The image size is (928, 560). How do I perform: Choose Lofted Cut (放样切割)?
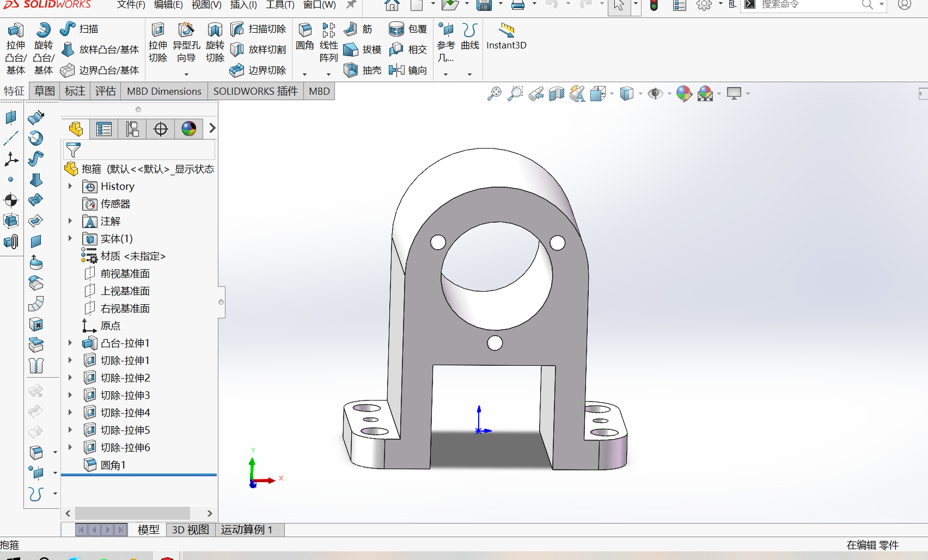[x=258, y=50]
